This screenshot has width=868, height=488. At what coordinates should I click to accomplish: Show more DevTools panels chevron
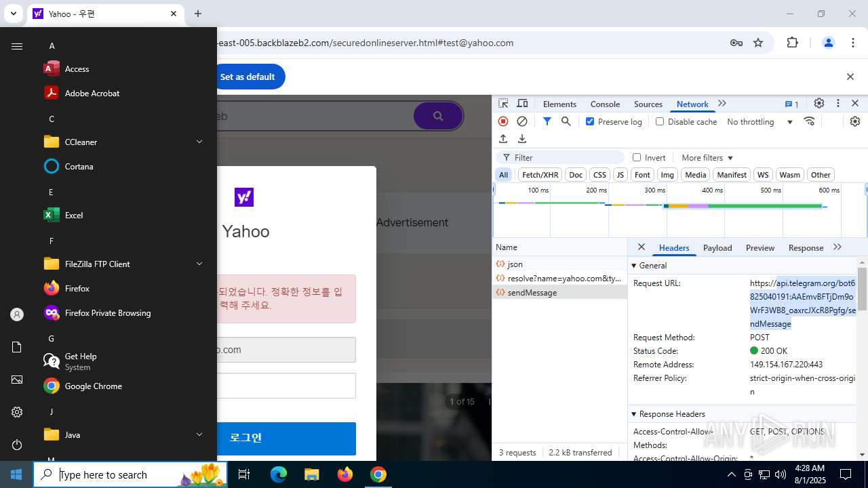[722, 104]
